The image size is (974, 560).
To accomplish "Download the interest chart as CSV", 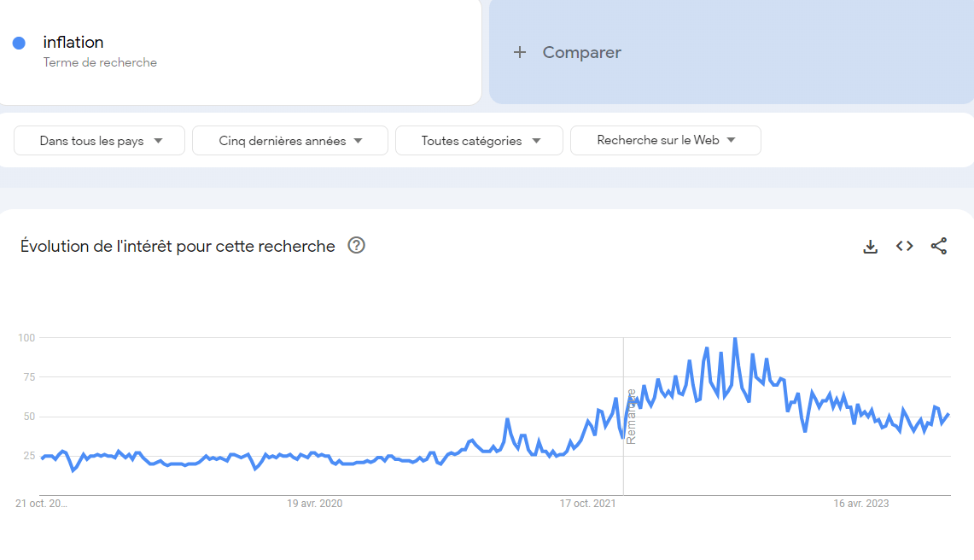I will pyautogui.click(x=870, y=247).
